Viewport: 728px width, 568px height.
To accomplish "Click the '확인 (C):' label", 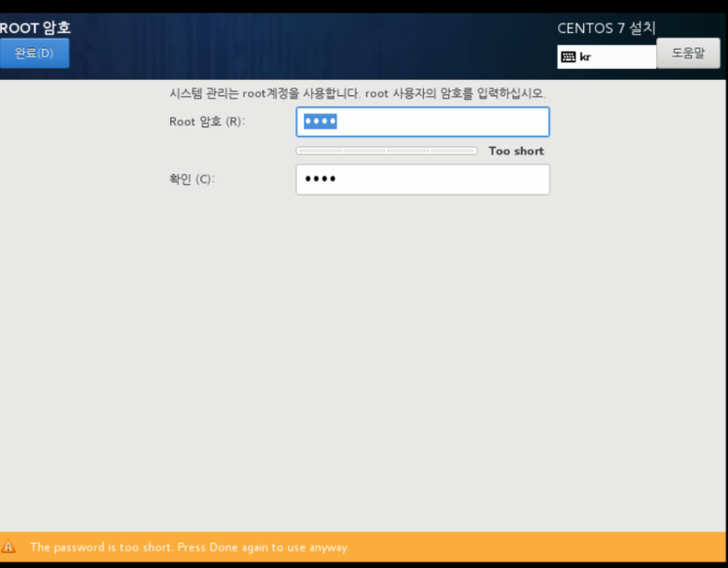I will [x=191, y=179].
